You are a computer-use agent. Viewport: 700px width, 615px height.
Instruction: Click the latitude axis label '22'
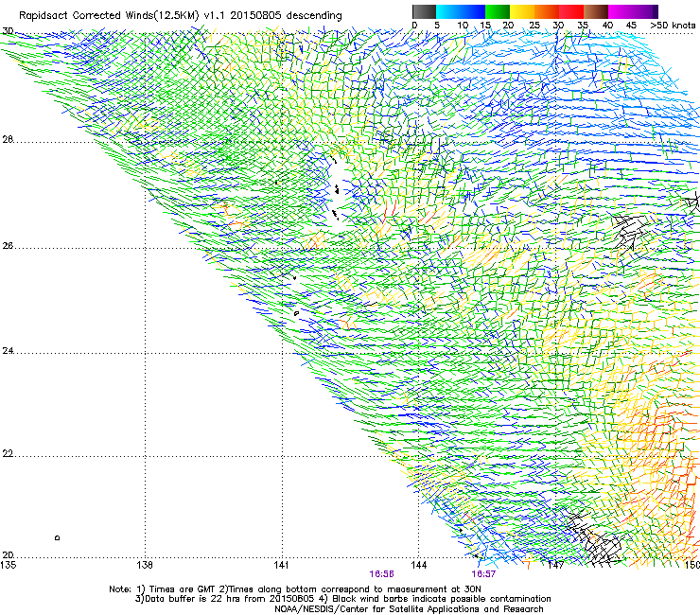8,454
